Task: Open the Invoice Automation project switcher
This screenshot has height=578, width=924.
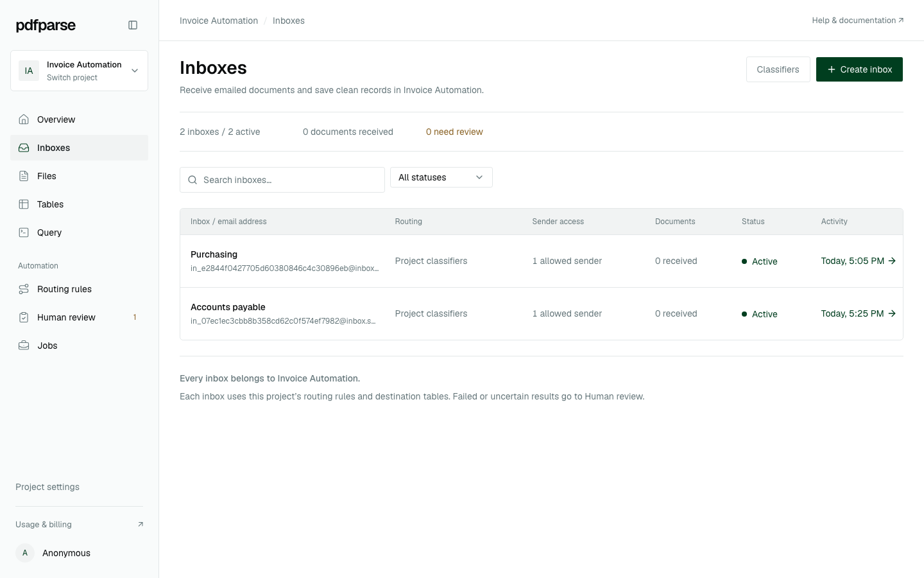Action: [79, 71]
